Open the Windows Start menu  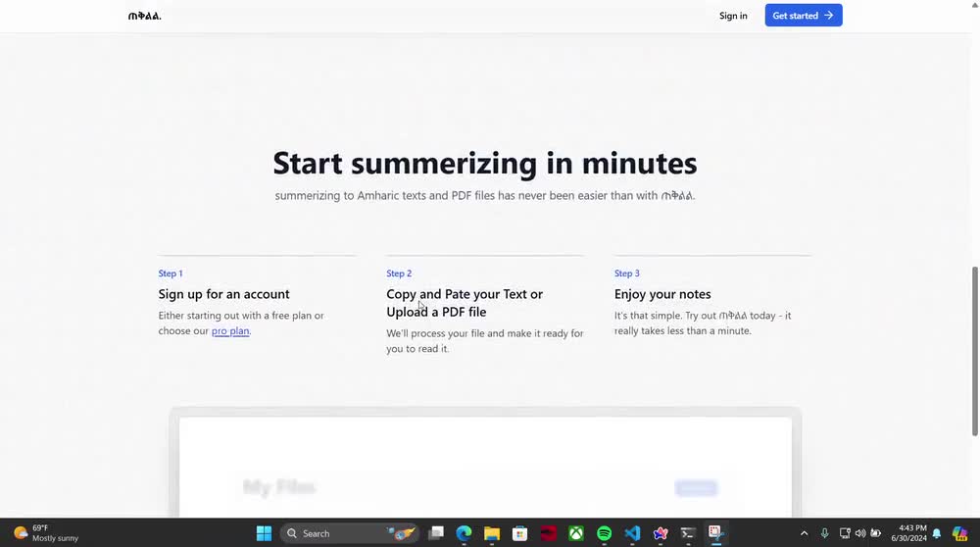[264, 533]
